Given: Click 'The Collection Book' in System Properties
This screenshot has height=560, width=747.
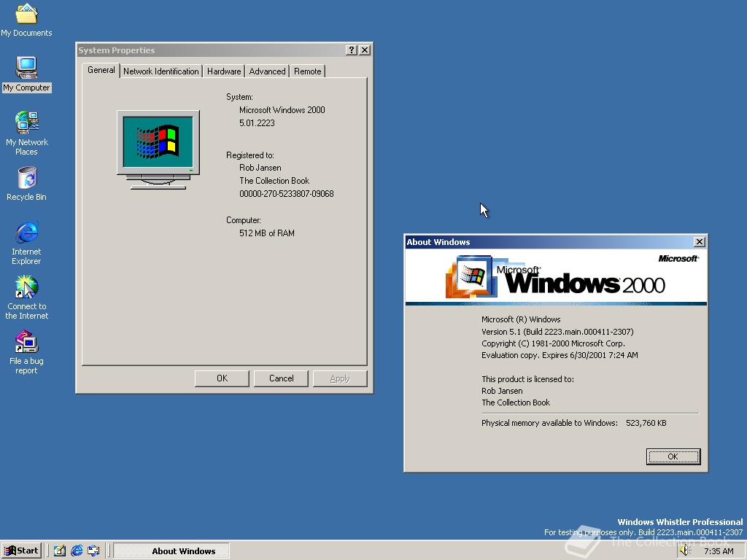Looking at the screenshot, I should (x=274, y=181).
